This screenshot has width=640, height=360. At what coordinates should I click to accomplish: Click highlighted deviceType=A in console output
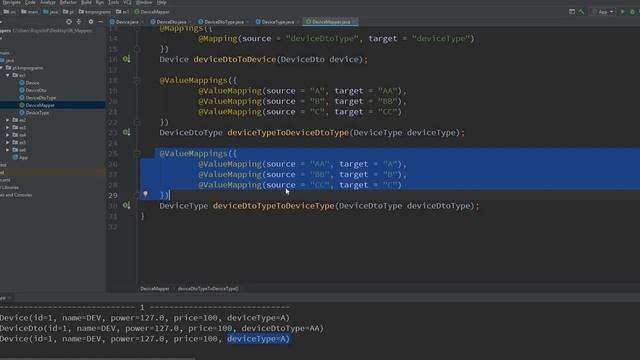coord(258,338)
